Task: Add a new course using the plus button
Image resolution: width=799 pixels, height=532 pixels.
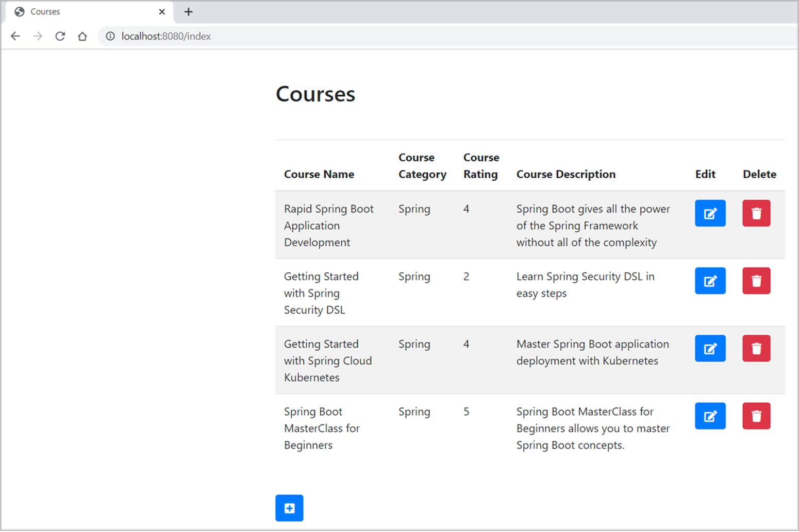Action: 289,508
